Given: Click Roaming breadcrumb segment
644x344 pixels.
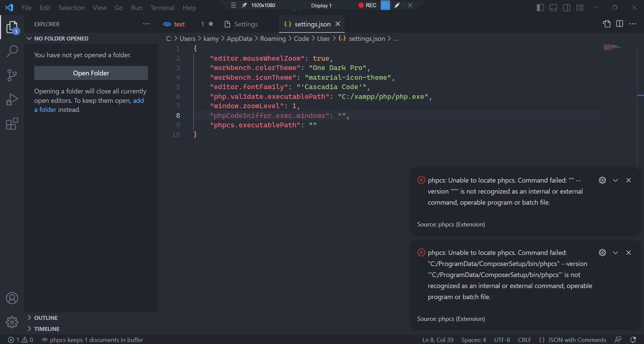Looking at the screenshot, I should [x=273, y=39].
